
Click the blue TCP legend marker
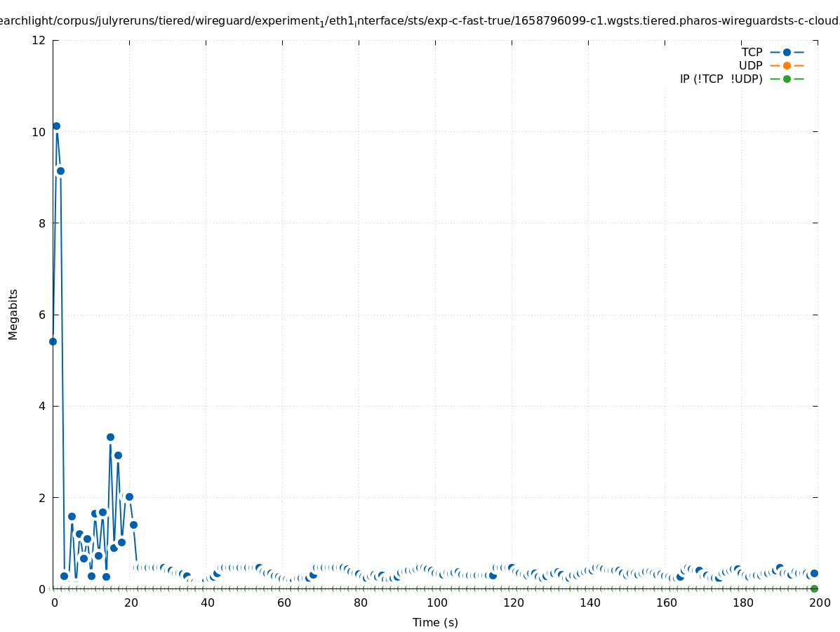787,52
